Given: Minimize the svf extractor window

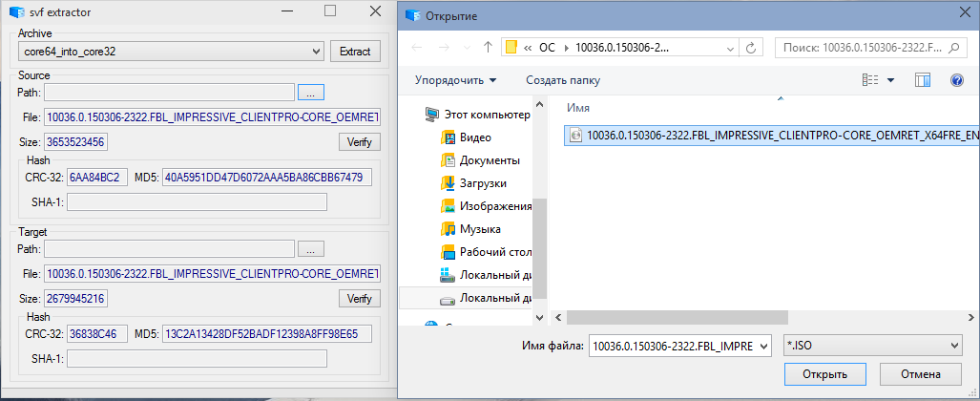Looking at the screenshot, I should [287, 11].
